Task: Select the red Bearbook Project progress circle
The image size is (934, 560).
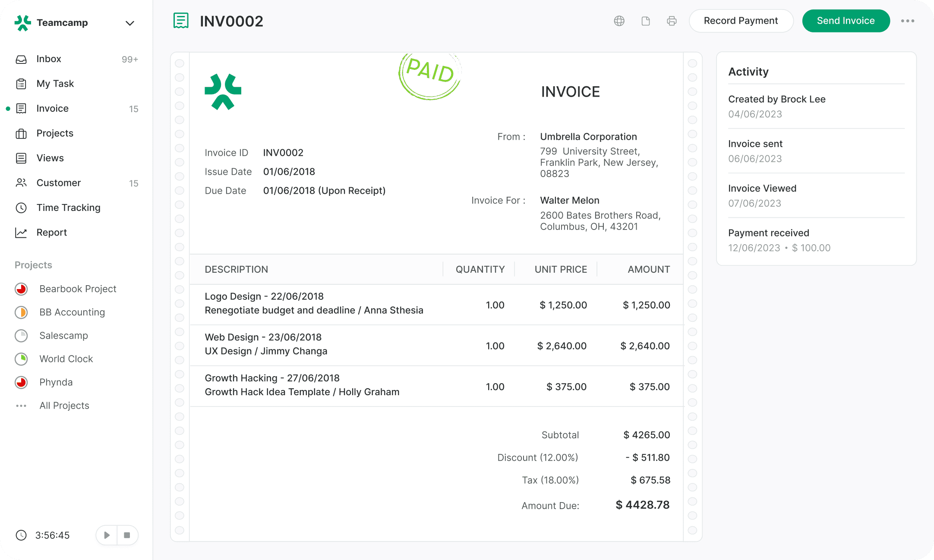Action: 21,289
